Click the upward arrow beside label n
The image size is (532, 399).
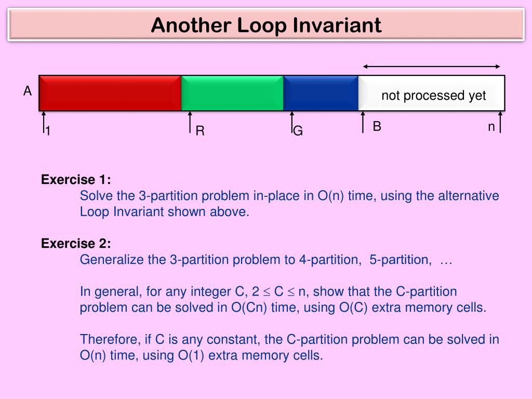(500, 122)
